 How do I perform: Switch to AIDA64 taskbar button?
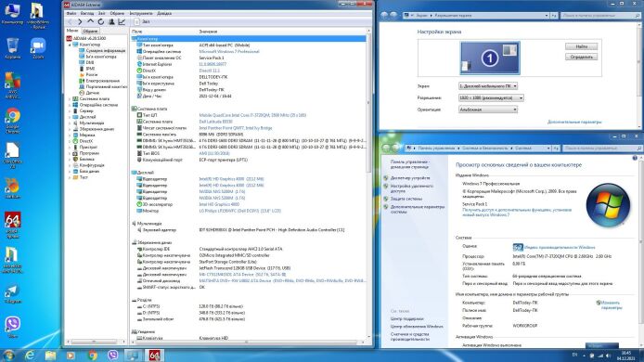[154, 355]
